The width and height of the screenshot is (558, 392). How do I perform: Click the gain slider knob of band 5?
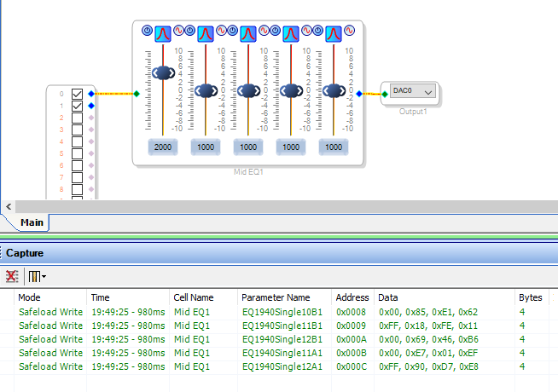(334, 90)
